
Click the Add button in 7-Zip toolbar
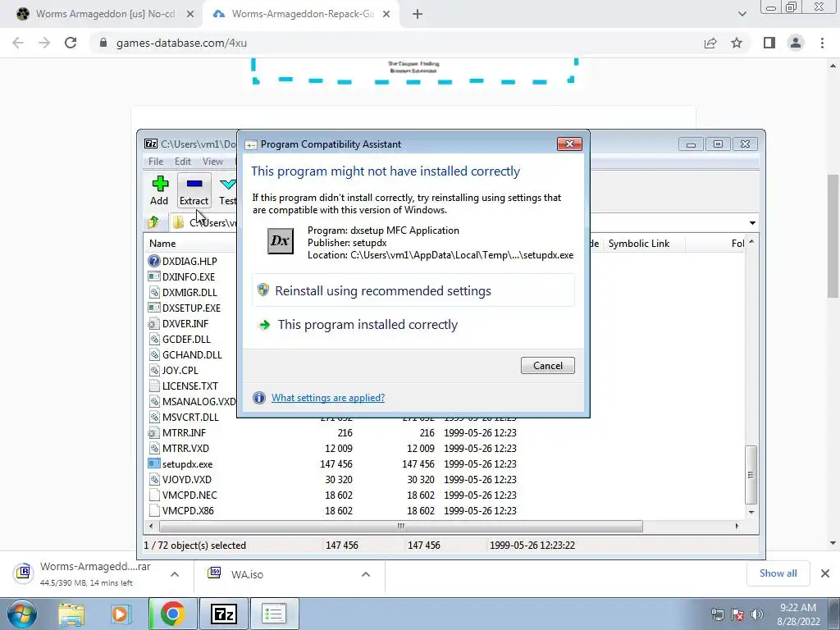coord(159,190)
